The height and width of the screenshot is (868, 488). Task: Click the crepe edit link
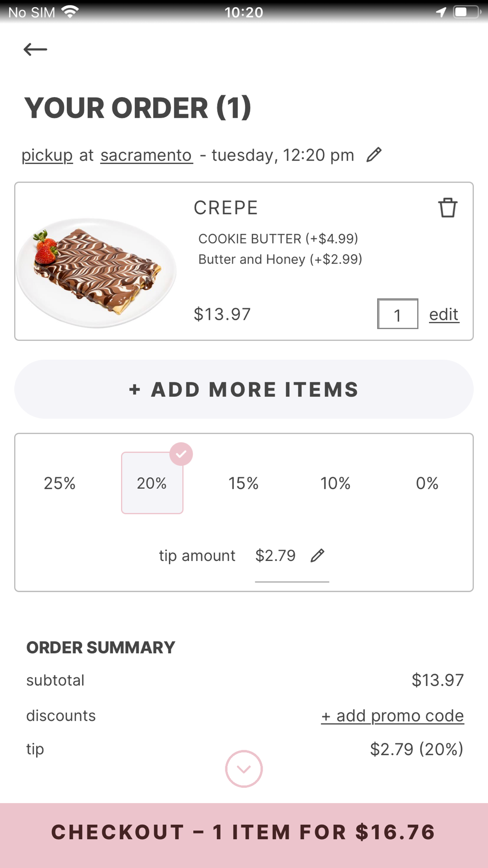pyautogui.click(x=444, y=314)
